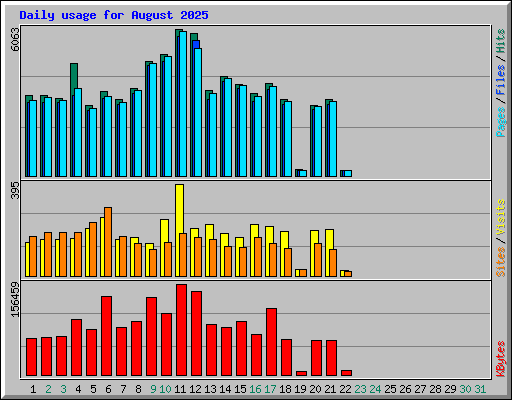The width and height of the screenshot is (512, 400).
Task: Click the red KBytes bar for day 6
Action: tap(106, 336)
